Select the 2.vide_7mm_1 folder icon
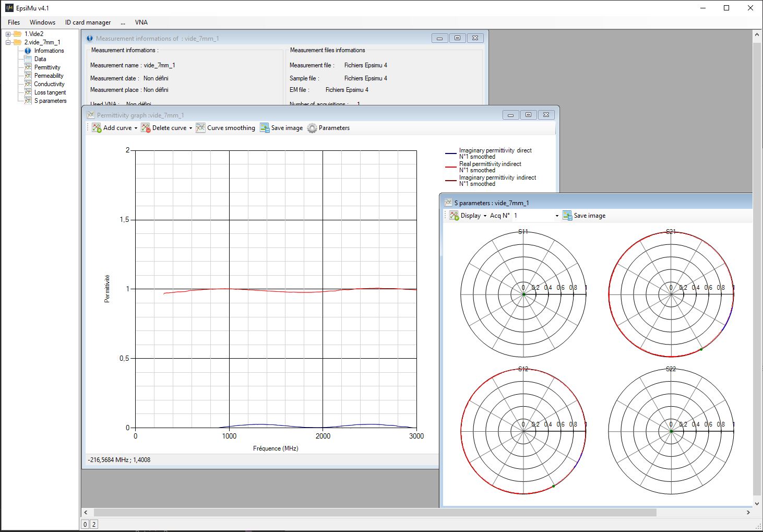Viewport: 763px width, 532px height. 17,42
